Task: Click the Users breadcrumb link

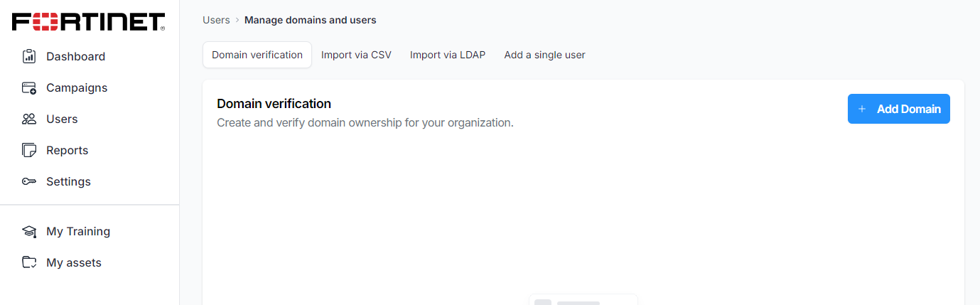Action: coord(216,20)
